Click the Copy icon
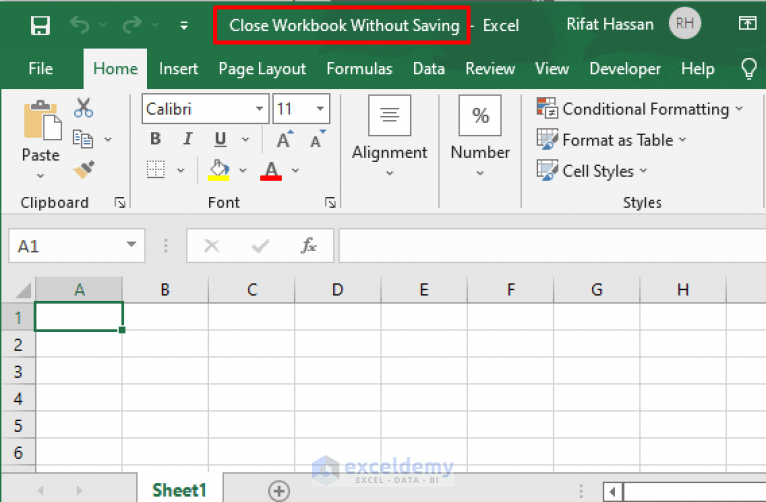This screenshot has width=766, height=502. (x=83, y=139)
